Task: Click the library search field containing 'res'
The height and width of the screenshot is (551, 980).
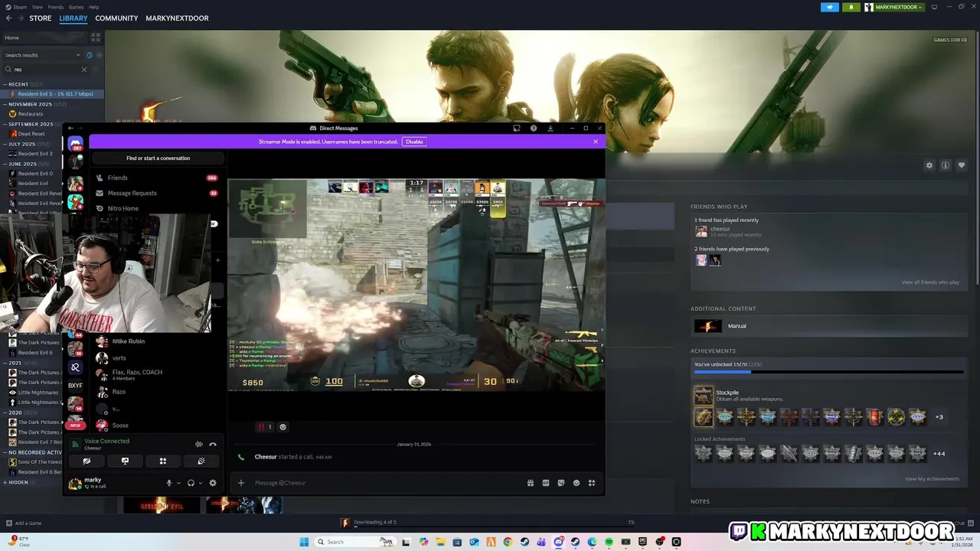Action: tap(45, 70)
